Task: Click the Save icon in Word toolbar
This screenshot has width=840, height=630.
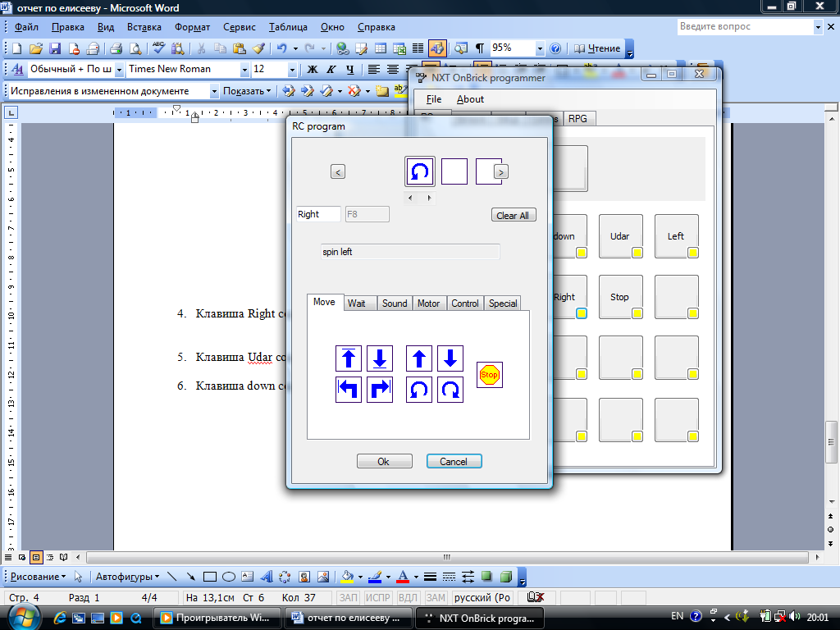Action: [x=55, y=48]
